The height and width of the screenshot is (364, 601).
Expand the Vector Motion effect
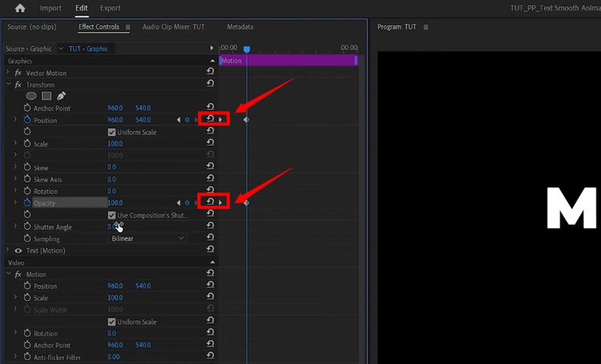(x=9, y=73)
